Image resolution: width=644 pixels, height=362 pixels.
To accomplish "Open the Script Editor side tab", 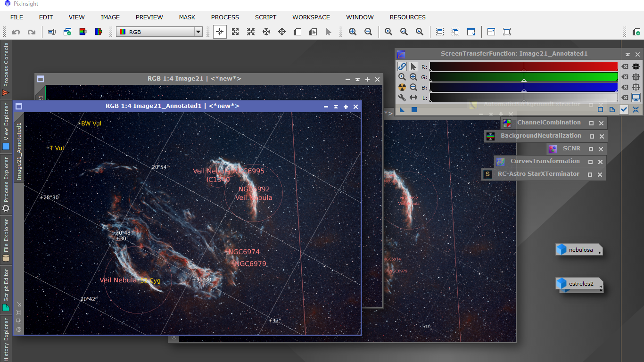I will (6, 289).
